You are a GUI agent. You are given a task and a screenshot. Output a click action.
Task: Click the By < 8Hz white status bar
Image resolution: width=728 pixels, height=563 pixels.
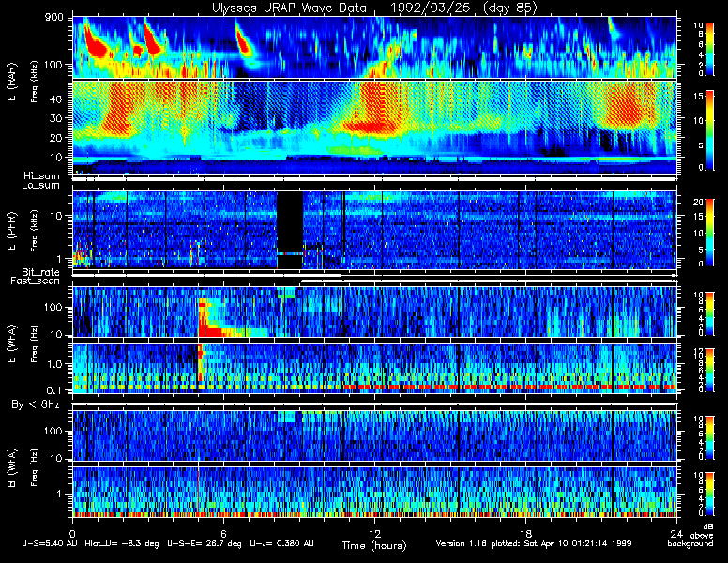[374, 404]
